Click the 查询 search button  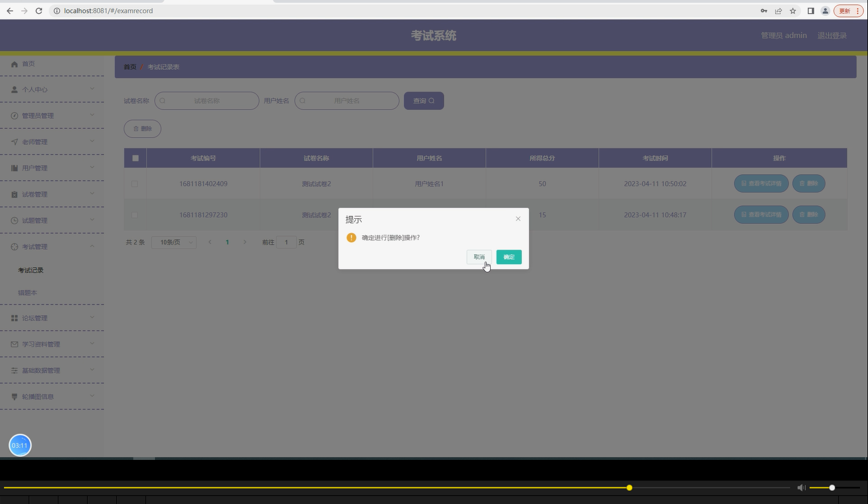424,101
